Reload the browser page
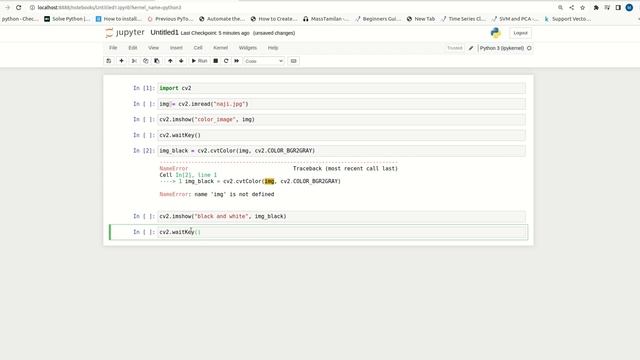The image size is (640, 360). 18,7
